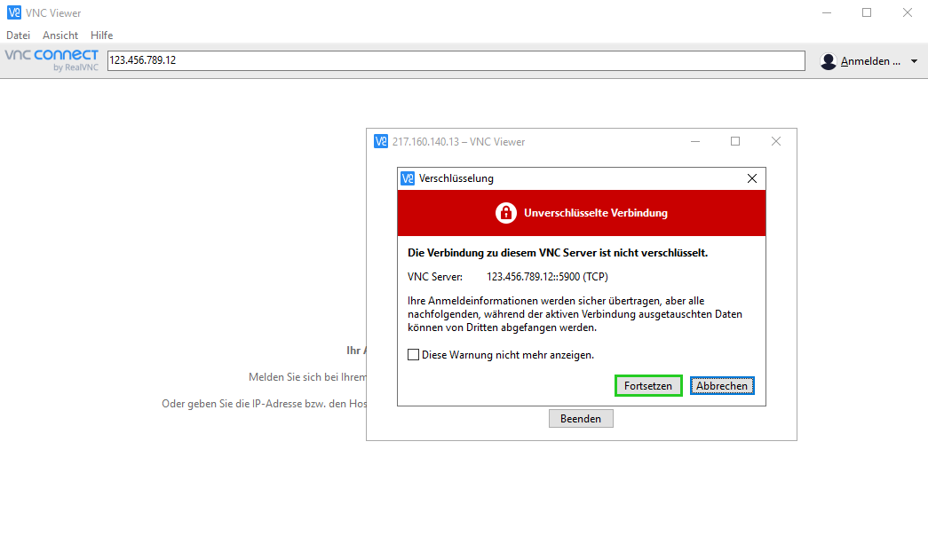Maximize the main VNC Viewer window

pyautogui.click(x=867, y=12)
